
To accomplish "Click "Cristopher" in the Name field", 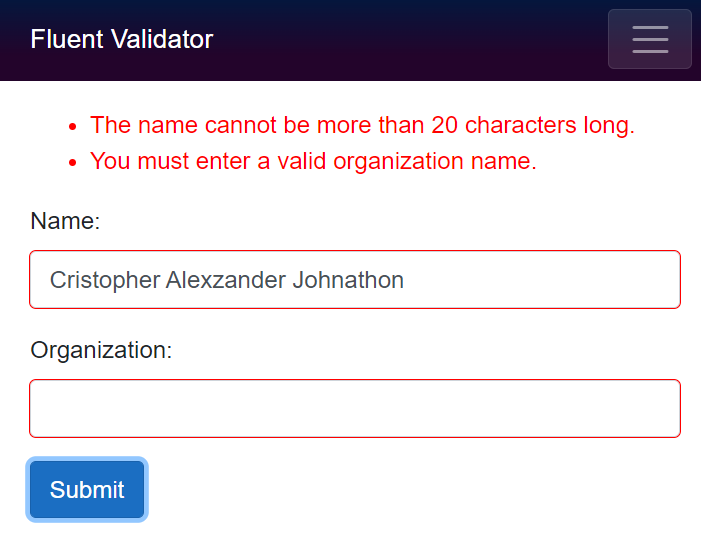I will coord(104,280).
